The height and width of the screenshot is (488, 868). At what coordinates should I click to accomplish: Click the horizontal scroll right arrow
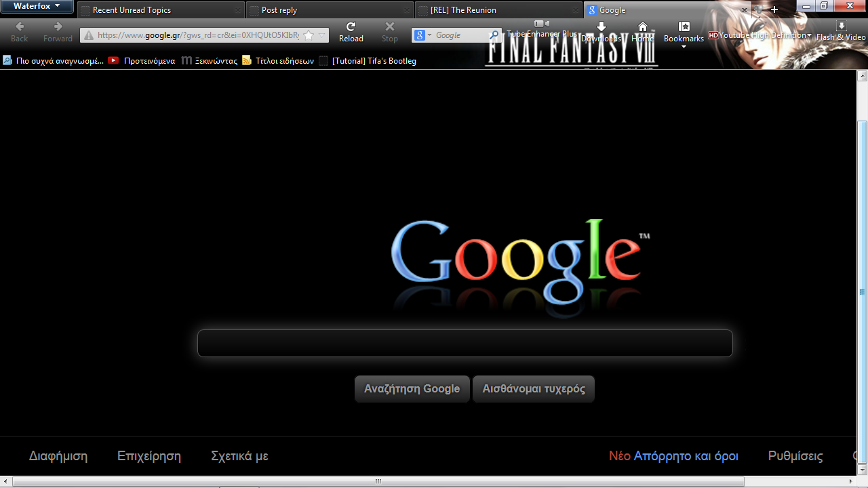pos(852,482)
